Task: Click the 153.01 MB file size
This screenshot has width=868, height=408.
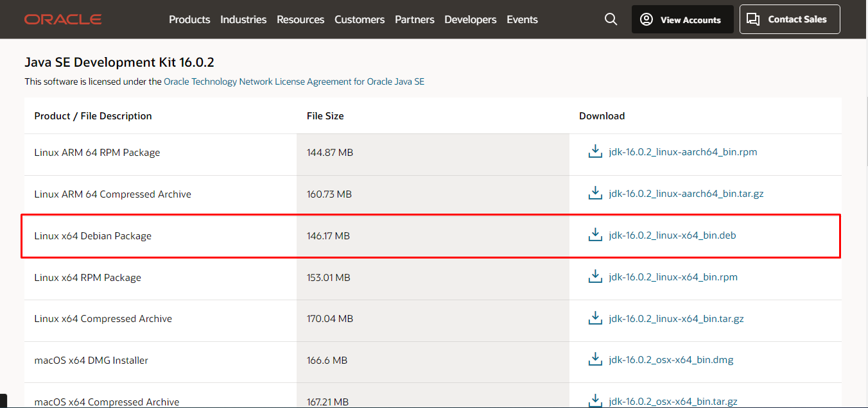Action: [x=329, y=278]
